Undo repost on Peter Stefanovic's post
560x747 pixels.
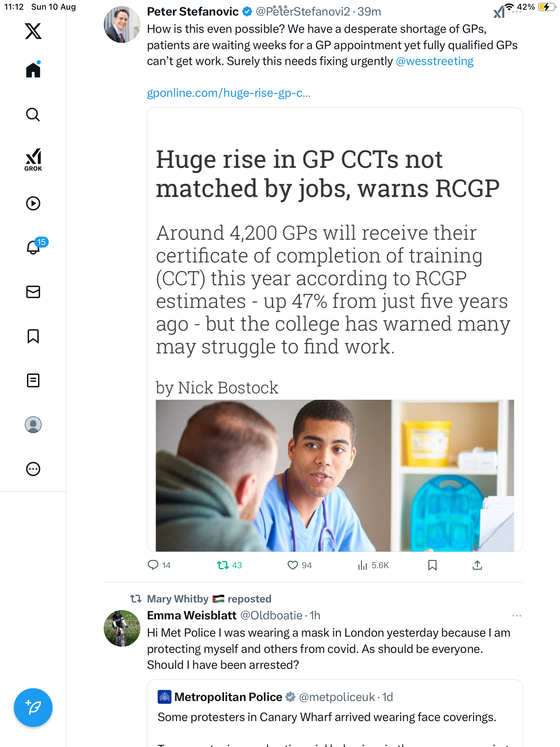[x=223, y=565]
